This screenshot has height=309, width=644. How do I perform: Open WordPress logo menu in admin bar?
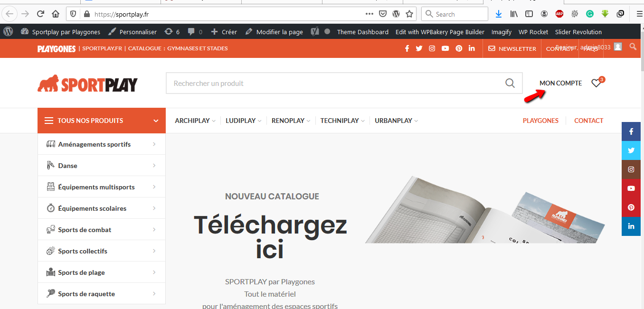8,32
